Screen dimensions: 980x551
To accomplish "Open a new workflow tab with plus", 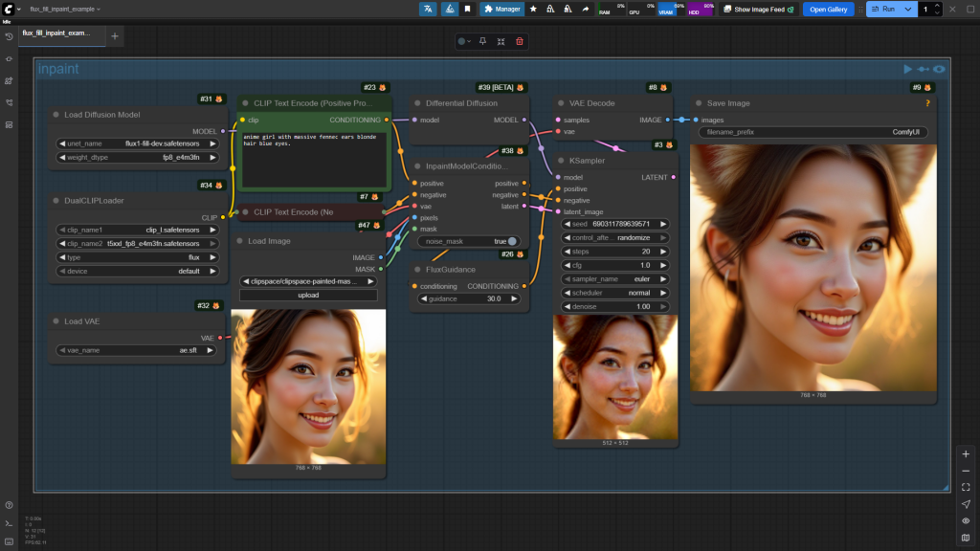I will click(x=115, y=36).
